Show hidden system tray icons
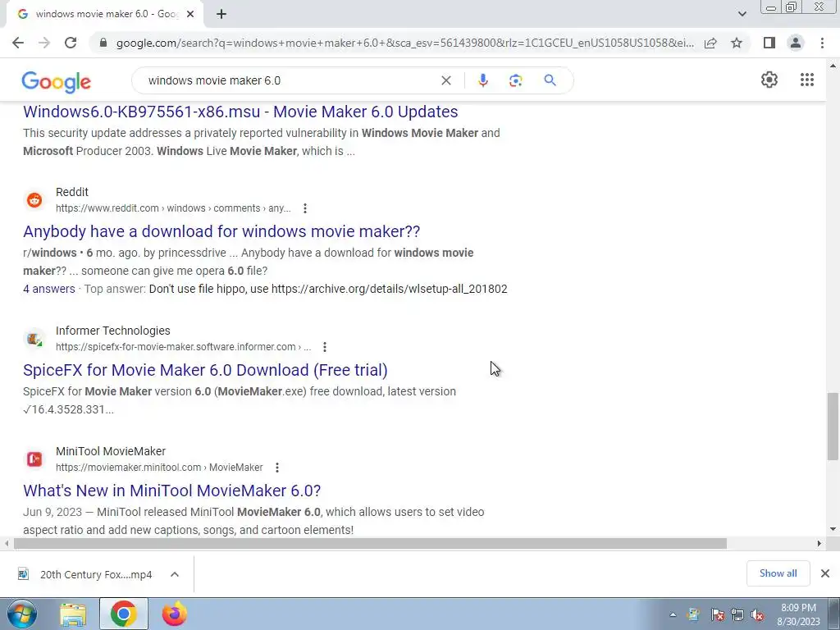 [673, 614]
